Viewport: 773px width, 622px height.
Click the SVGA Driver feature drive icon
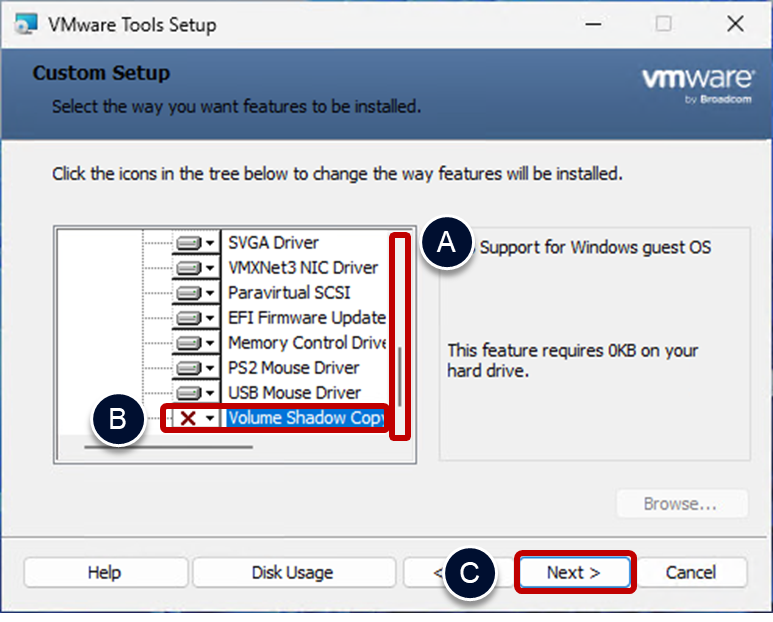coord(189,243)
